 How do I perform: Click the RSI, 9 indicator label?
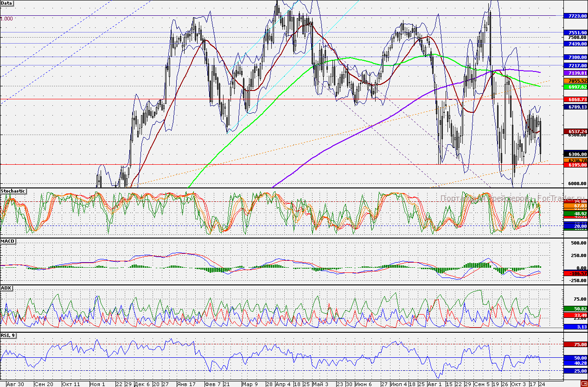pos(8,335)
